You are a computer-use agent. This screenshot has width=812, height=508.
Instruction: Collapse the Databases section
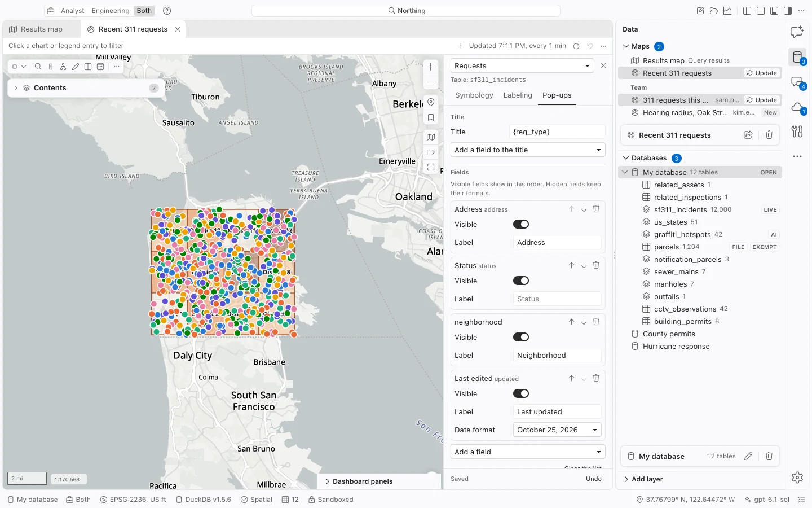pyautogui.click(x=626, y=158)
